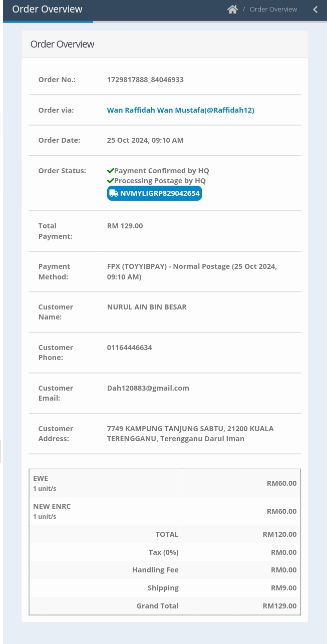Click the customer address text
Image resolution: width=327 pixels, height=644 pixels.
point(190,434)
